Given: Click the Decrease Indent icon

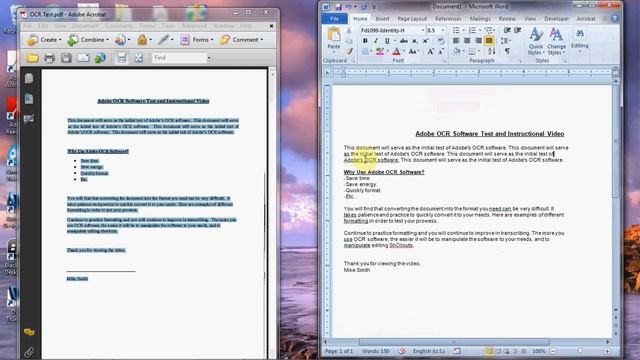Looking at the screenshot, I should 507,30.
